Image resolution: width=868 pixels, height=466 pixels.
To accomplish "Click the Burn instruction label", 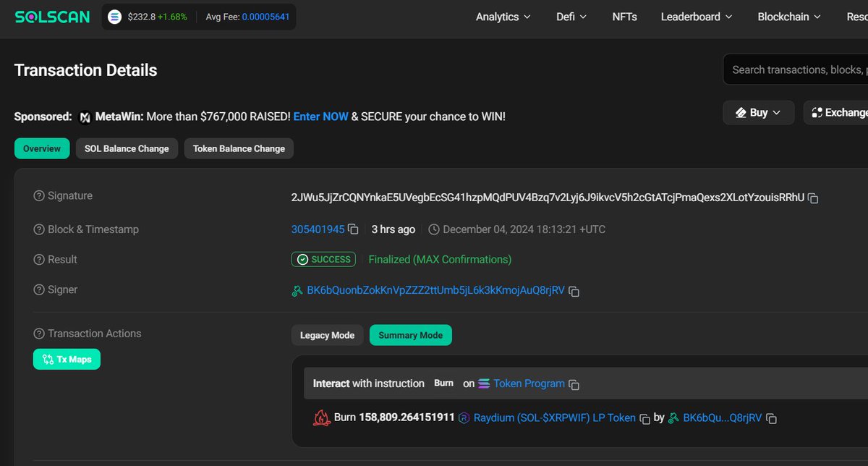I will click(x=443, y=383).
